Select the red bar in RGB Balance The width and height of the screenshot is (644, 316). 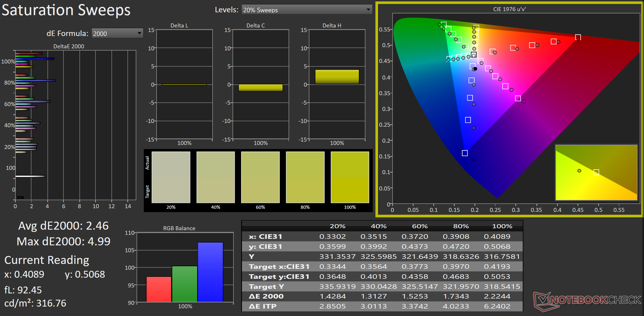click(159, 289)
